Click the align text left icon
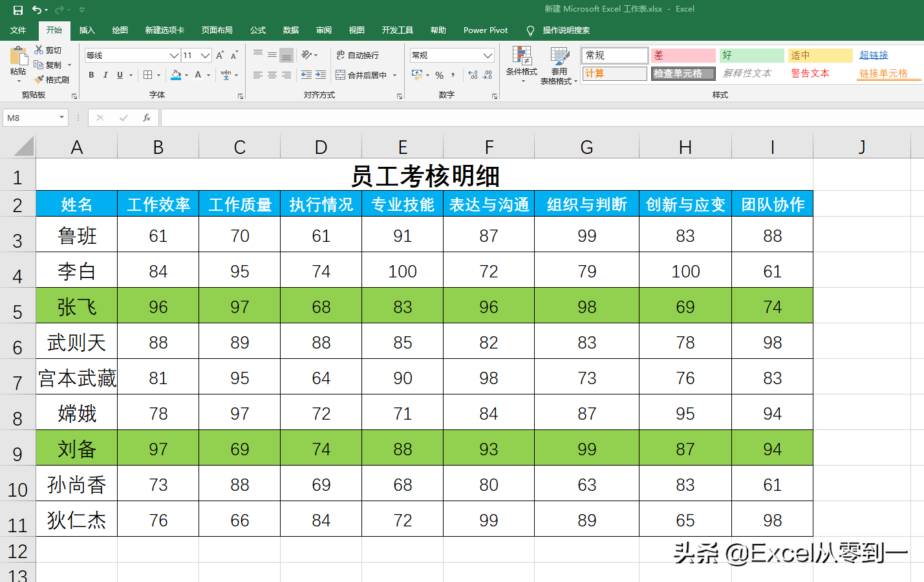Image resolution: width=924 pixels, height=582 pixels. (x=258, y=75)
